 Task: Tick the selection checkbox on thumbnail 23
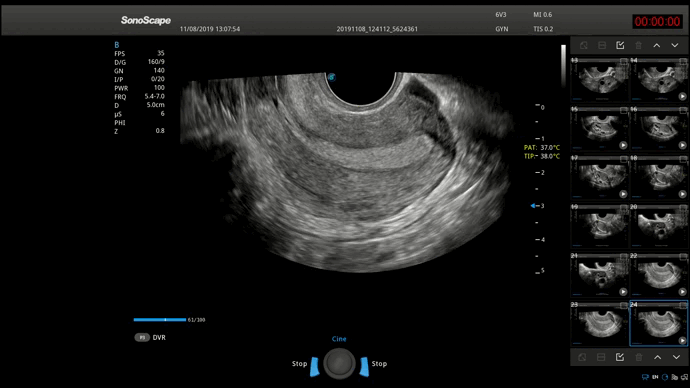pyautogui.click(x=624, y=305)
